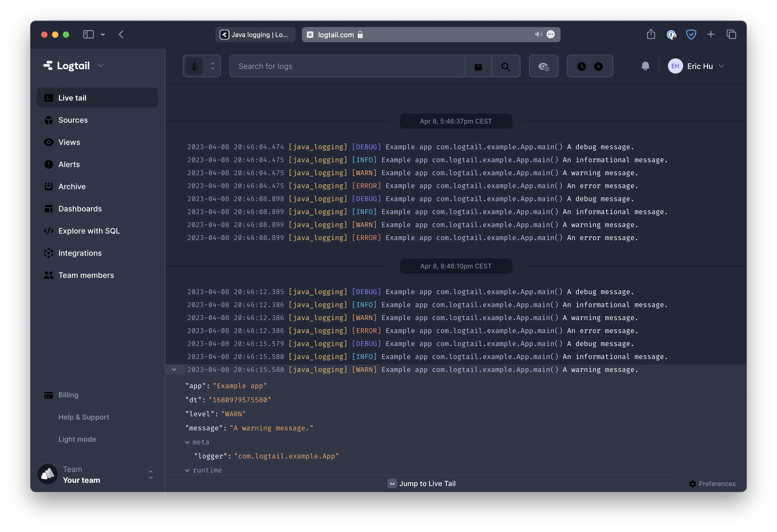Open the Sources panel

point(73,120)
